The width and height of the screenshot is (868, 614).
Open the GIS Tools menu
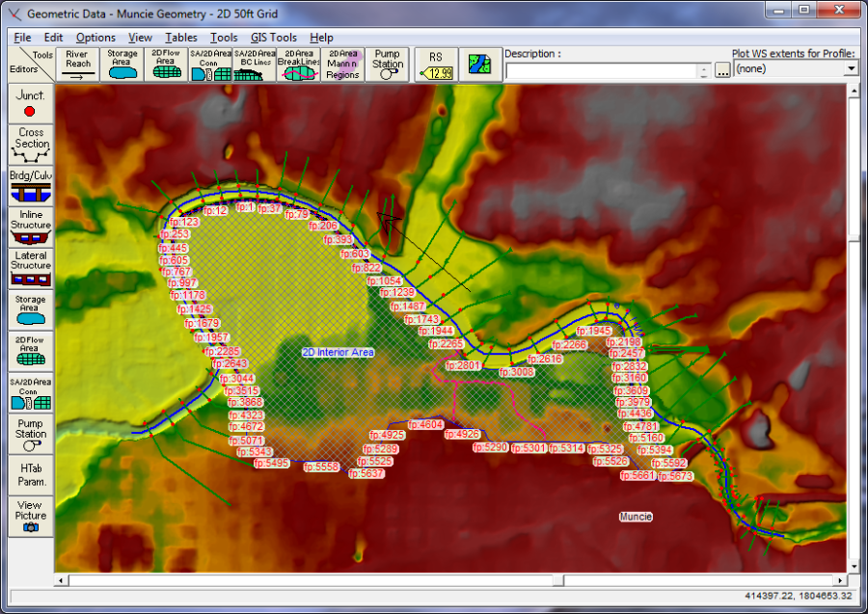tap(273, 38)
